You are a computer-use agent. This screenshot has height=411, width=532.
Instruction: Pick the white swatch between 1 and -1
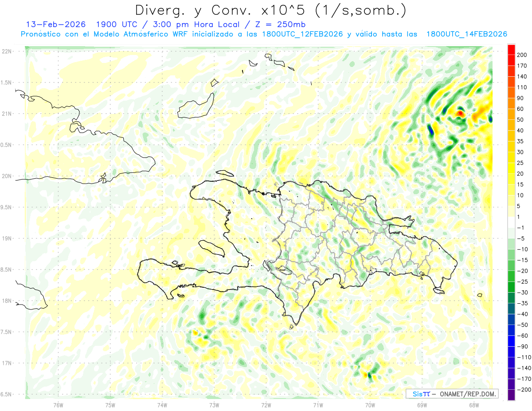coord(511,222)
